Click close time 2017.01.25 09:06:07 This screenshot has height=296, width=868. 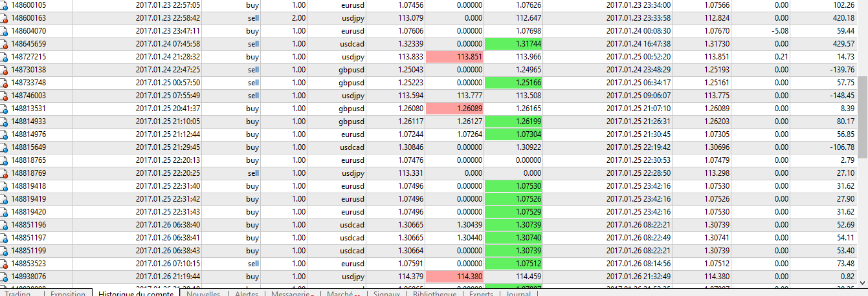pyautogui.click(x=639, y=96)
